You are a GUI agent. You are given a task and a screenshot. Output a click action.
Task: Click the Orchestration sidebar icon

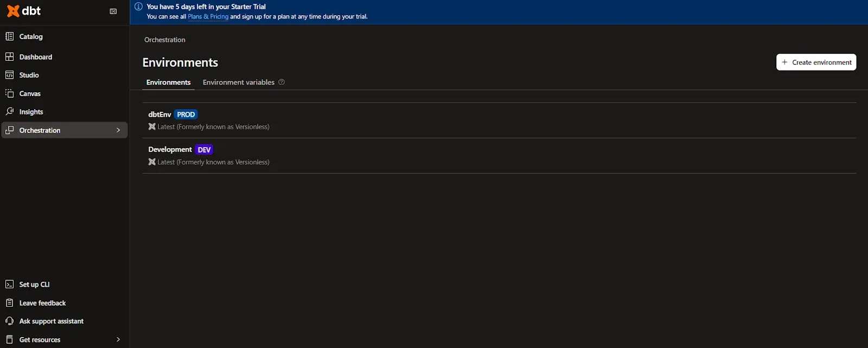pyautogui.click(x=9, y=130)
